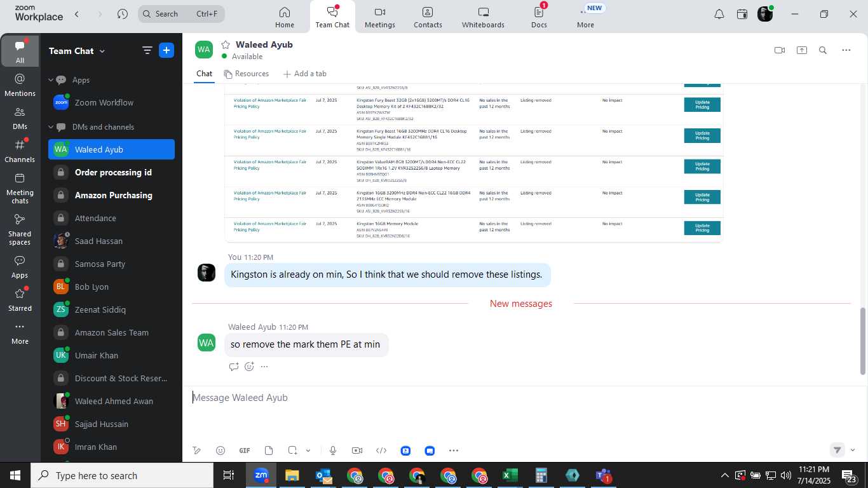Open the Docs tab

(539, 17)
